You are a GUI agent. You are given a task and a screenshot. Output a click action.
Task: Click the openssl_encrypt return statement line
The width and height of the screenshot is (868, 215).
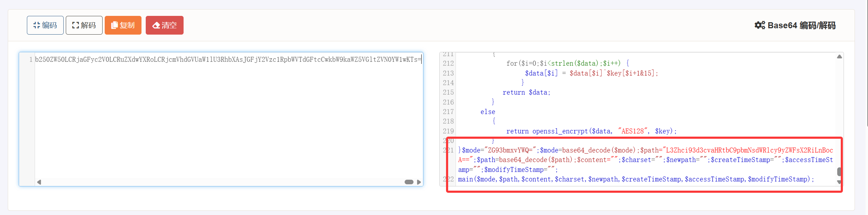tap(591, 131)
